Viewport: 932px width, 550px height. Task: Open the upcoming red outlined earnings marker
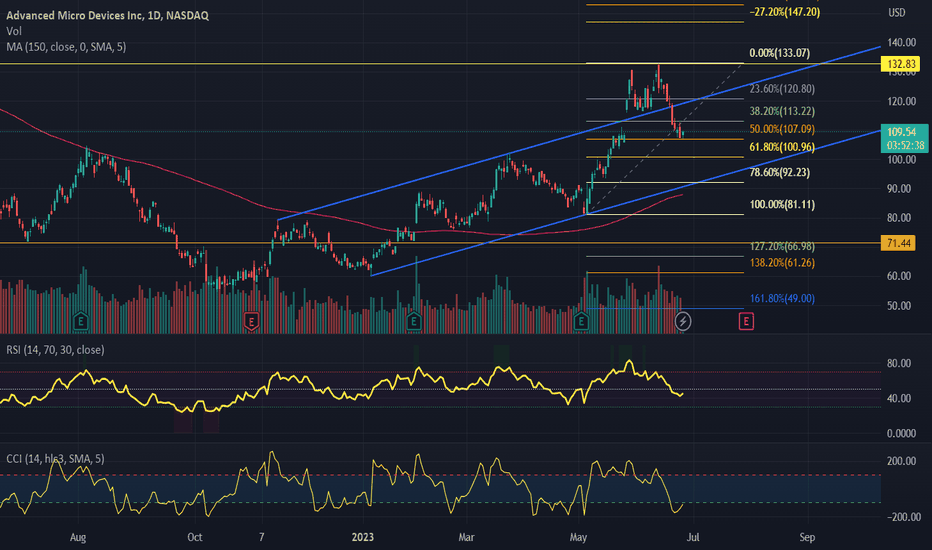(x=746, y=322)
